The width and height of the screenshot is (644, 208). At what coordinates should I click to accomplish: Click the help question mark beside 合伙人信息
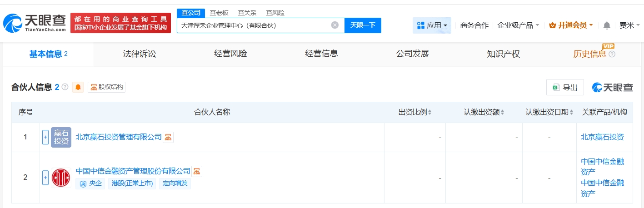pyautogui.click(x=65, y=87)
